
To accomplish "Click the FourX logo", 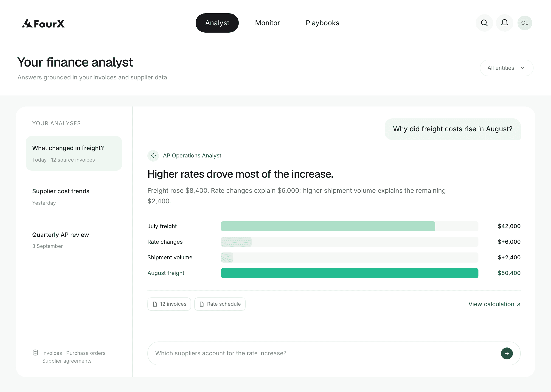I will (x=43, y=23).
